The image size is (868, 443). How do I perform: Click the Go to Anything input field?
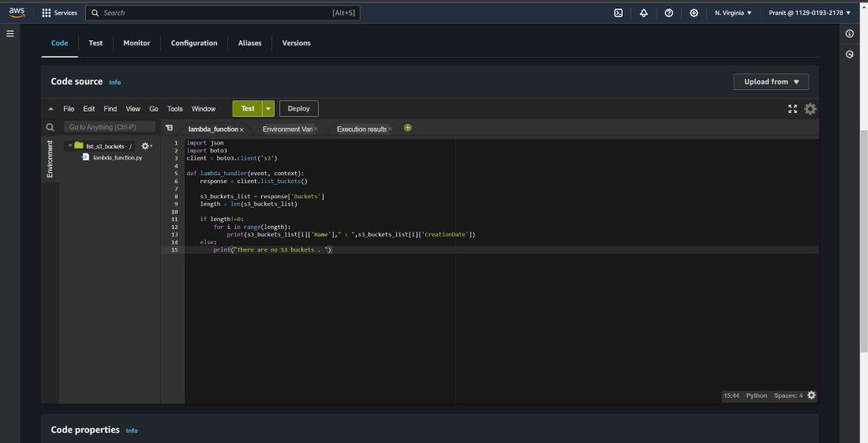110,127
